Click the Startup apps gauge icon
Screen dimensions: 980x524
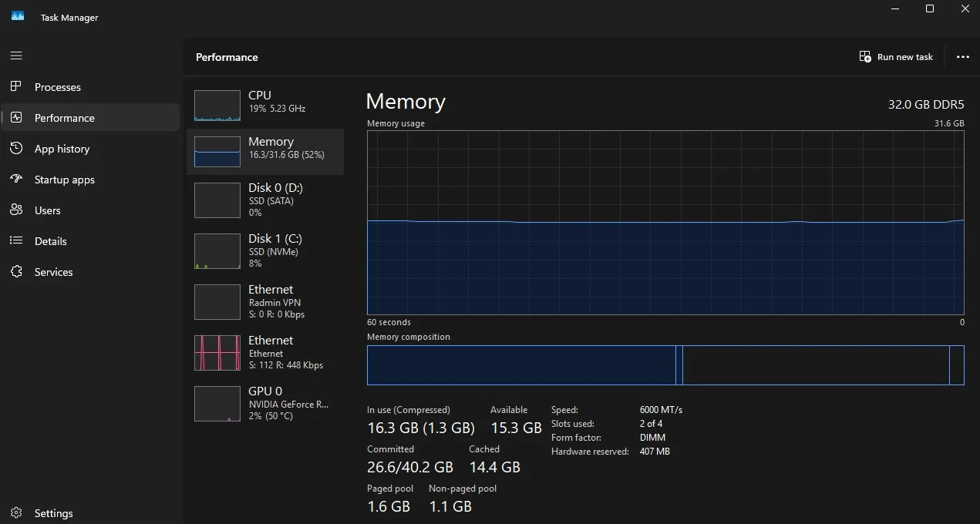point(16,179)
